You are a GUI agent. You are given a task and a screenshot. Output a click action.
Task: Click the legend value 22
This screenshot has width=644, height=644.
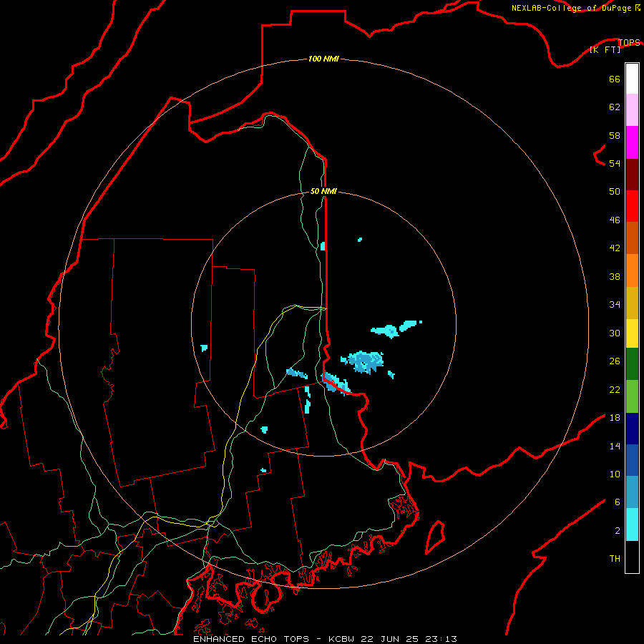(615, 389)
